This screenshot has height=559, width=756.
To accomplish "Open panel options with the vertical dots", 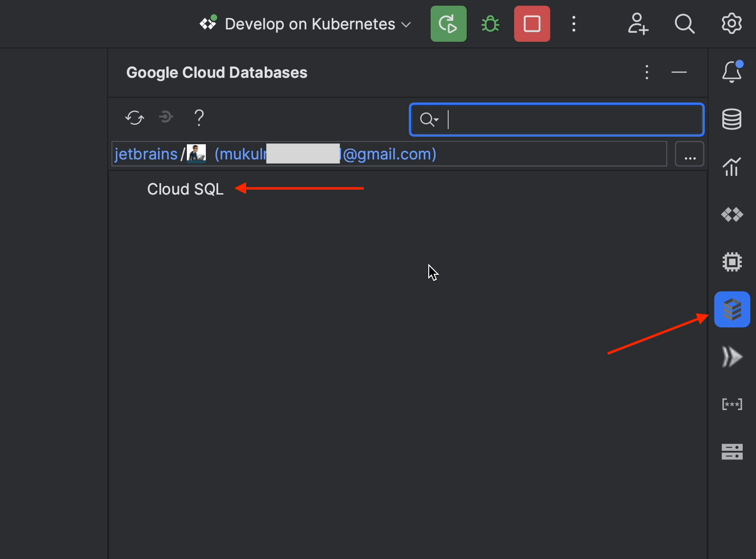I will click(646, 72).
